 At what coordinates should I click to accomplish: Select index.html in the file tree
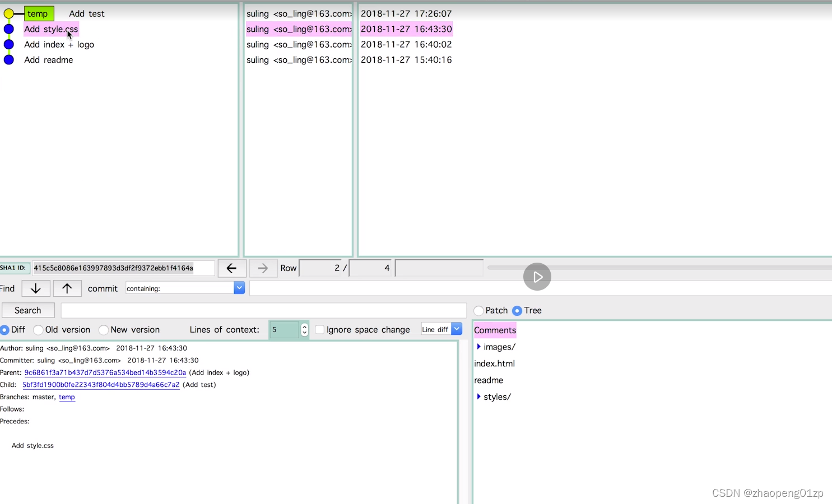coord(495,363)
